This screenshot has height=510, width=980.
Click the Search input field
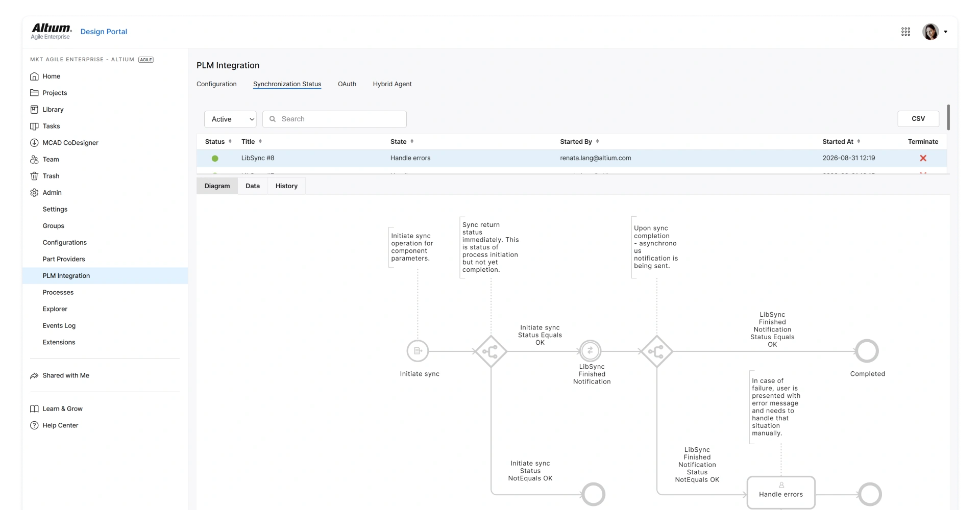[x=334, y=119]
